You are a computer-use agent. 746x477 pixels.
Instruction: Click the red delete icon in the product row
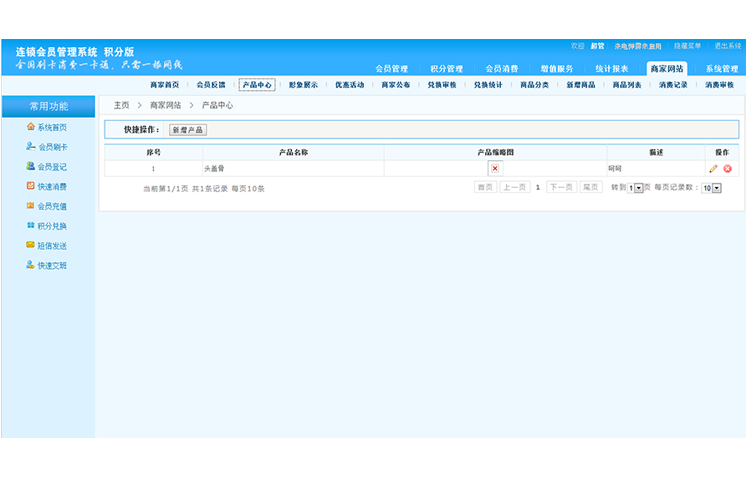727,168
